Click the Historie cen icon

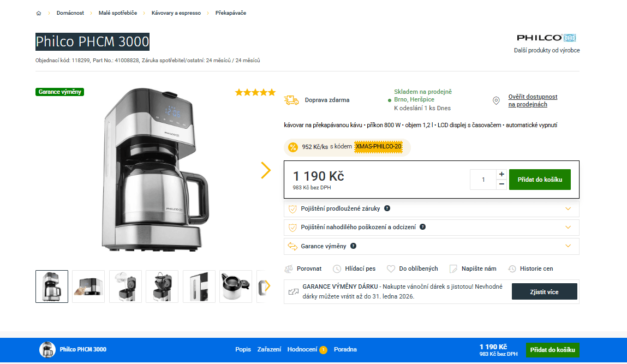[x=512, y=268]
